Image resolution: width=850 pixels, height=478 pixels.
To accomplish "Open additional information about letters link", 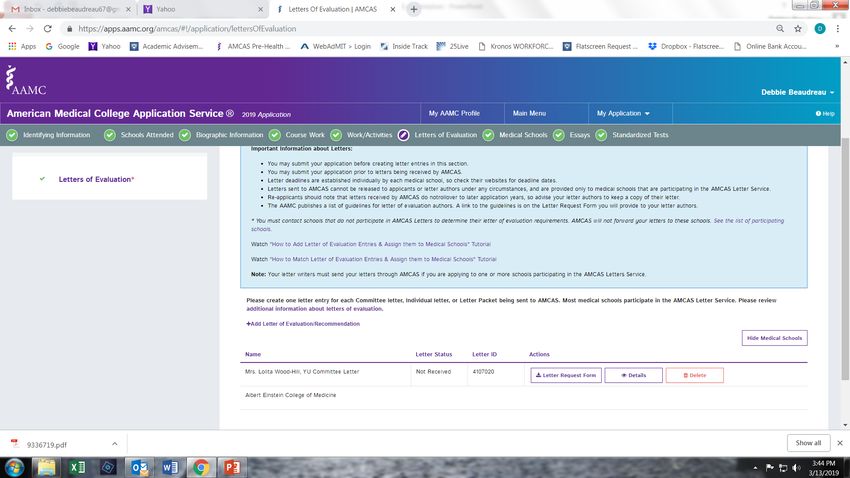I will (x=315, y=309).
